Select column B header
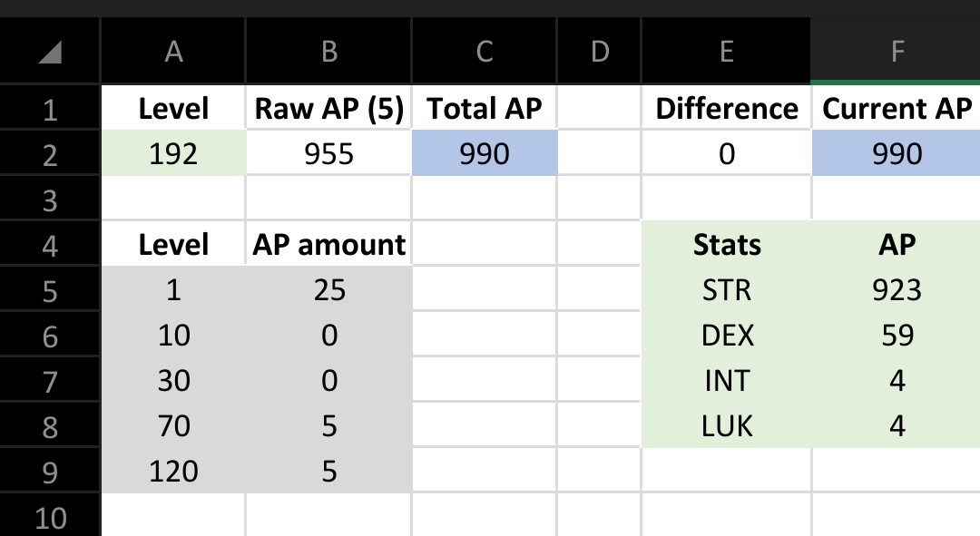Image resolution: width=980 pixels, height=536 pixels. tap(328, 53)
